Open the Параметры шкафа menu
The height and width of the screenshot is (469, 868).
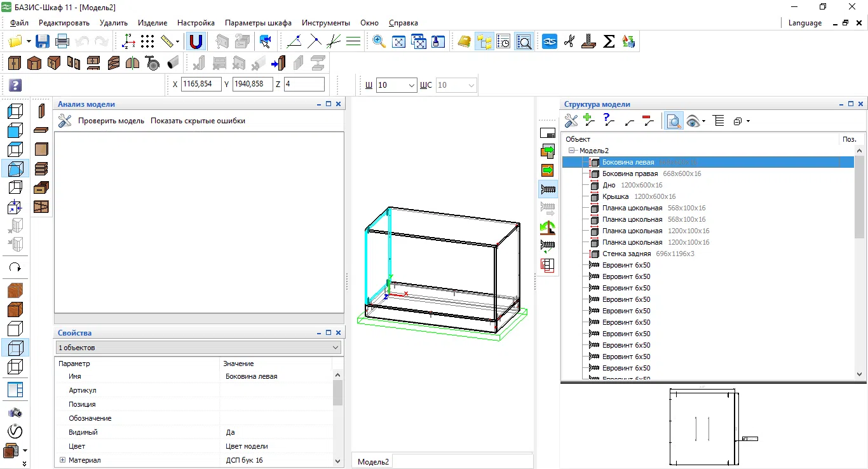[258, 23]
